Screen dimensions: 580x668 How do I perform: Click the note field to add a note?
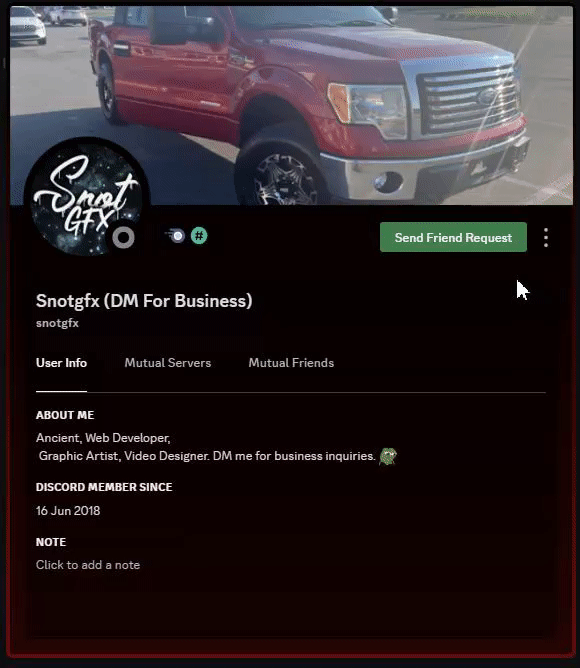(x=88, y=565)
